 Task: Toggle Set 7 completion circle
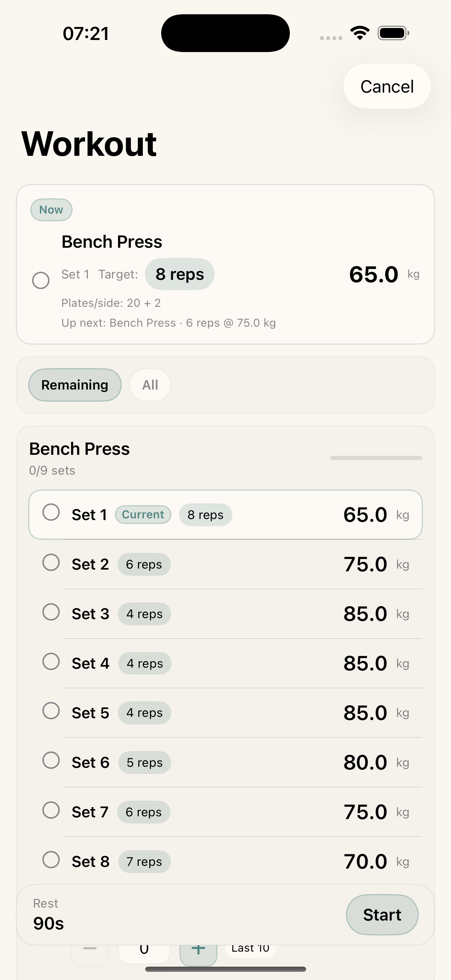(51, 810)
